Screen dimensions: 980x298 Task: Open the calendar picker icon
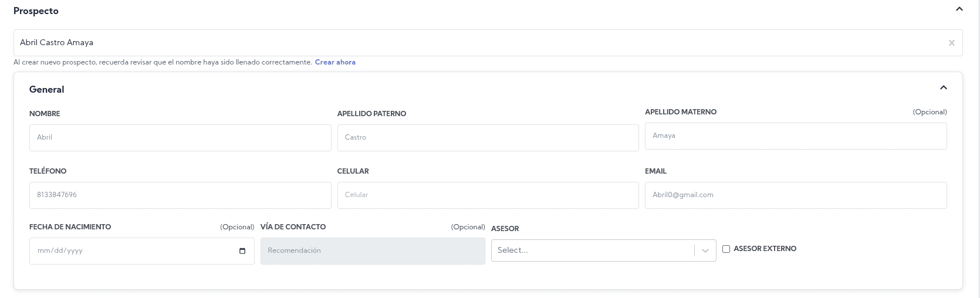tap(242, 251)
